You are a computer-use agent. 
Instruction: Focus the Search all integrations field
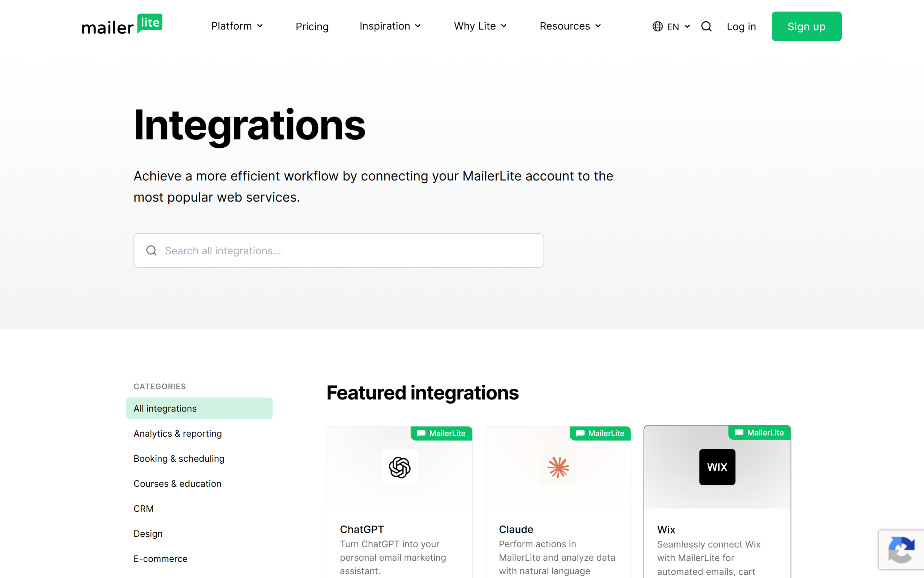(339, 250)
